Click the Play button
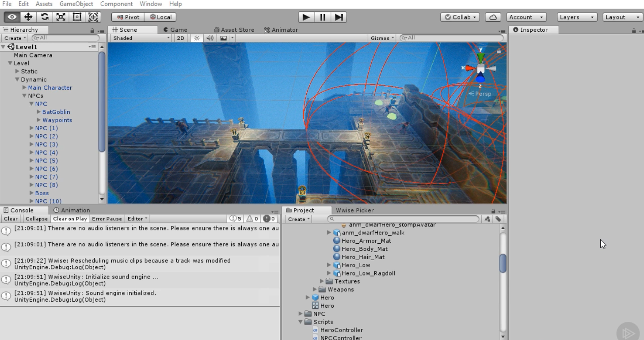The image size is (644, 340). click(306, 17)
